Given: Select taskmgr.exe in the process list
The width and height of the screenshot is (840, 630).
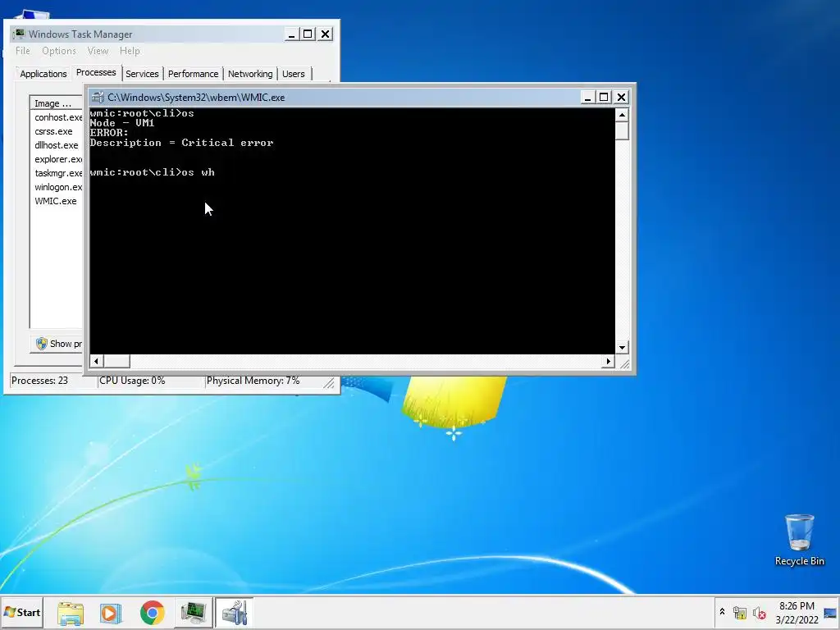Looking at the screenshot, I should tap(57, 173).
